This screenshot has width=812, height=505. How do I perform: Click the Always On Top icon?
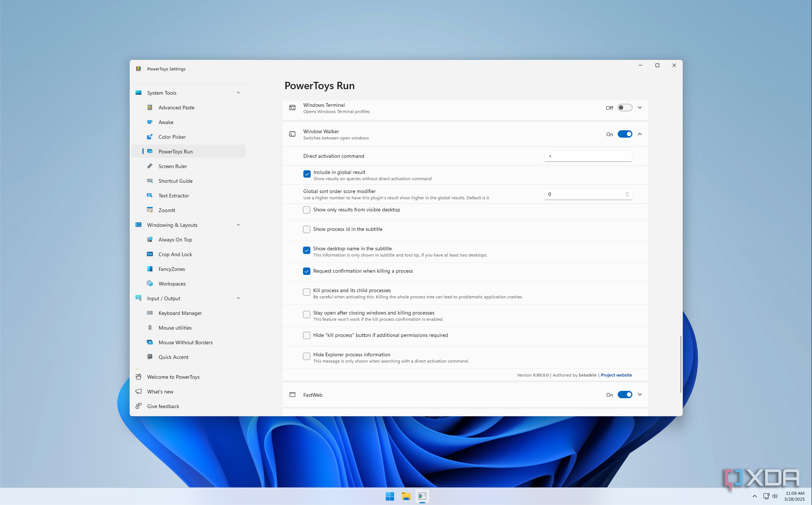(150, 240)
